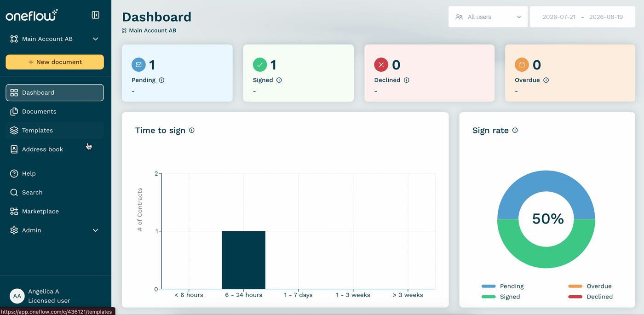Expand the Admin menu chevron

tap(96, 230)
